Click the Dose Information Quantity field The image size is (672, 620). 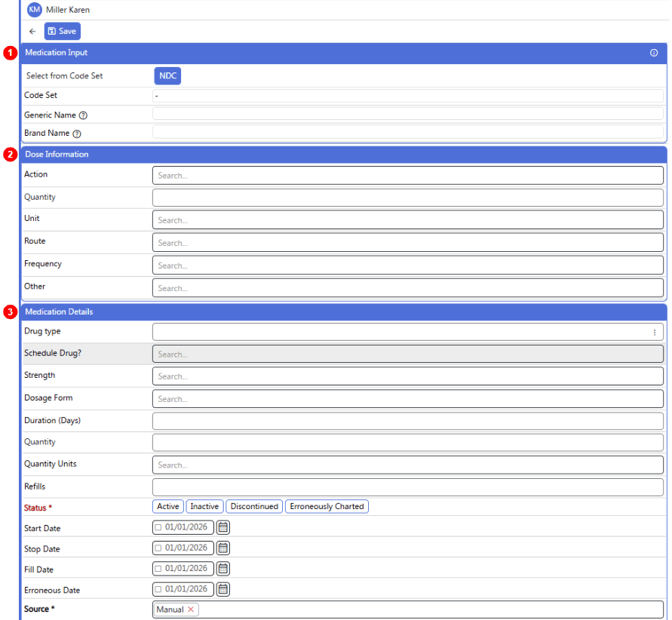pyautogui.click(x=408, y=198)
